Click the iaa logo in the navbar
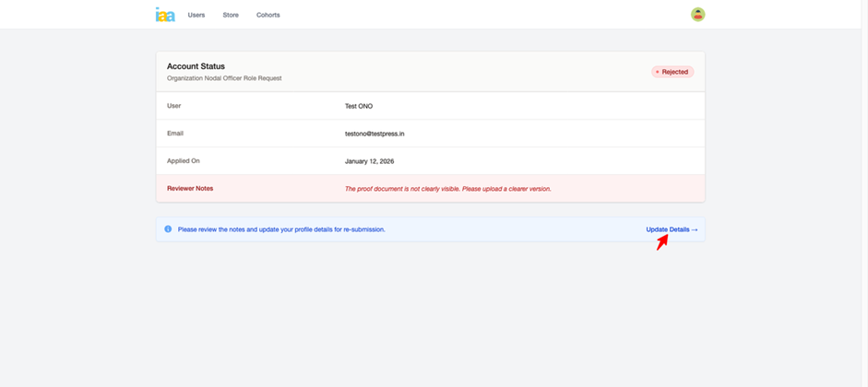Viewport: 868px width, 387px height. click(165, 15)
